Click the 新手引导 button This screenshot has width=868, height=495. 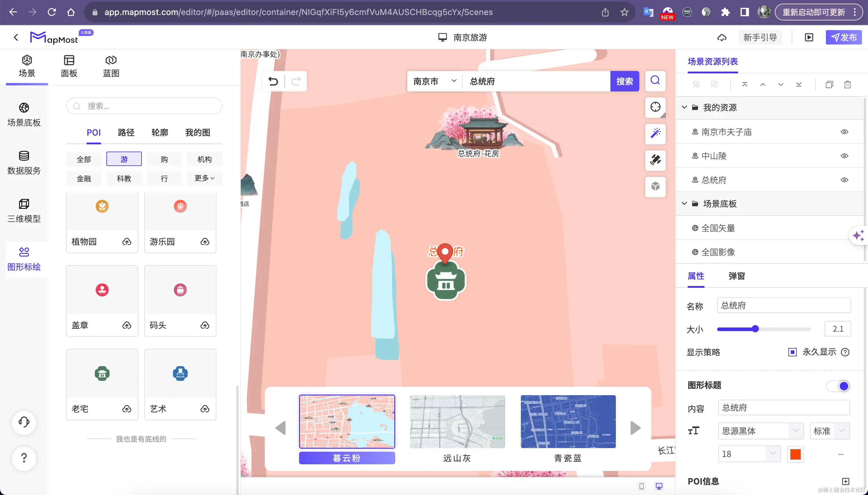(760, 37)
